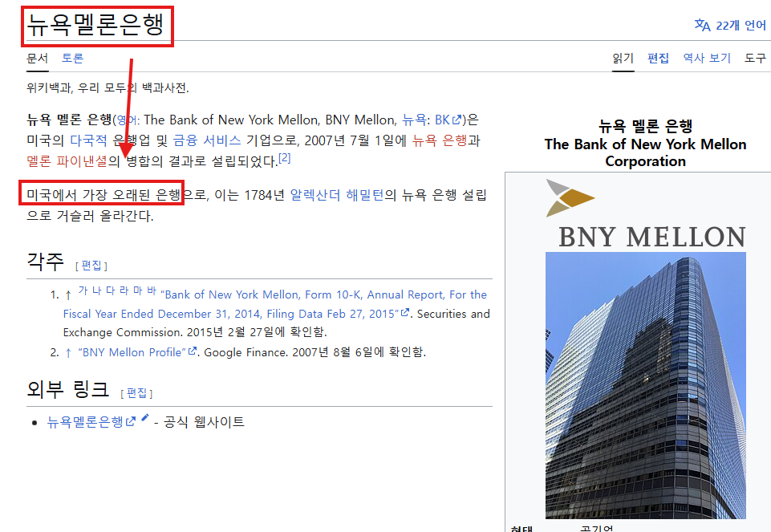771x532 pixels.
Task: Click the text 위키백과, 우리 모두의 백과사전.
Action: click(x=108, y=88)
